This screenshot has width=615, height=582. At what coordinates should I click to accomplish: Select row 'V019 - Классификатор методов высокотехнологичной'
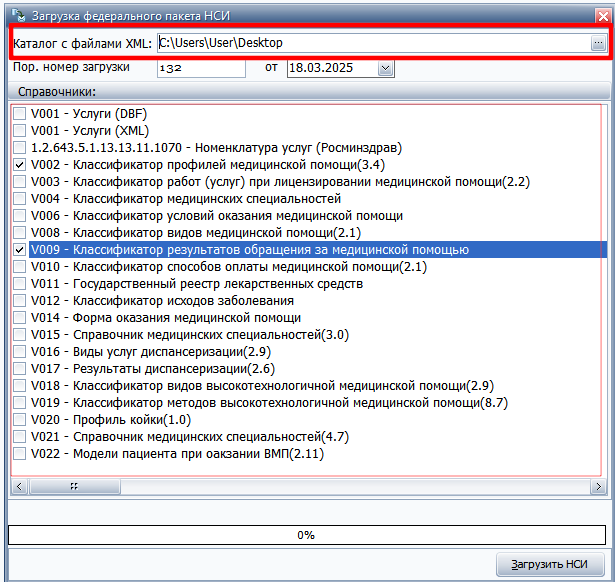[x=269, y=403]
